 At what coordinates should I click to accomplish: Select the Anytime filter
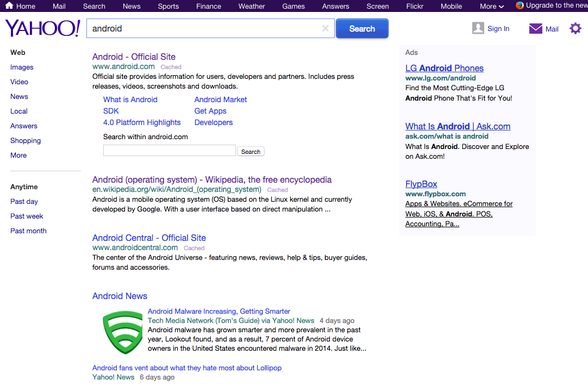click(24, 187)
